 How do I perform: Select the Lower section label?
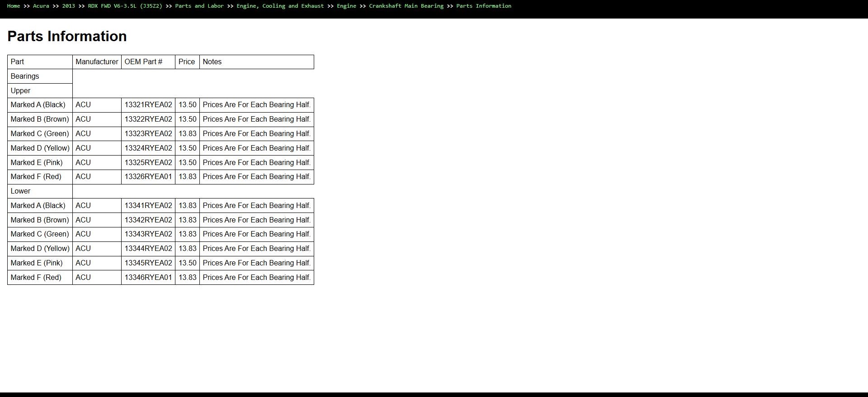[x=20, y=191]
